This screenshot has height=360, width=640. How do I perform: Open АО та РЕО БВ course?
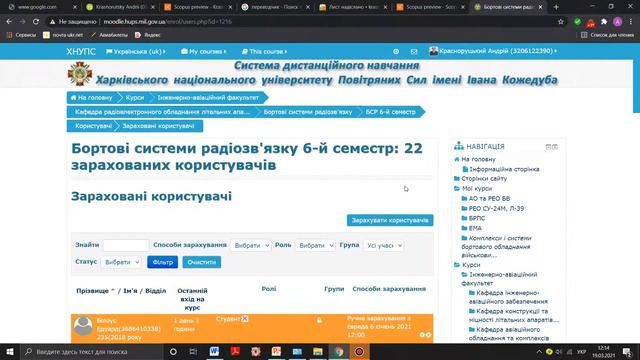tap(489, 198)
